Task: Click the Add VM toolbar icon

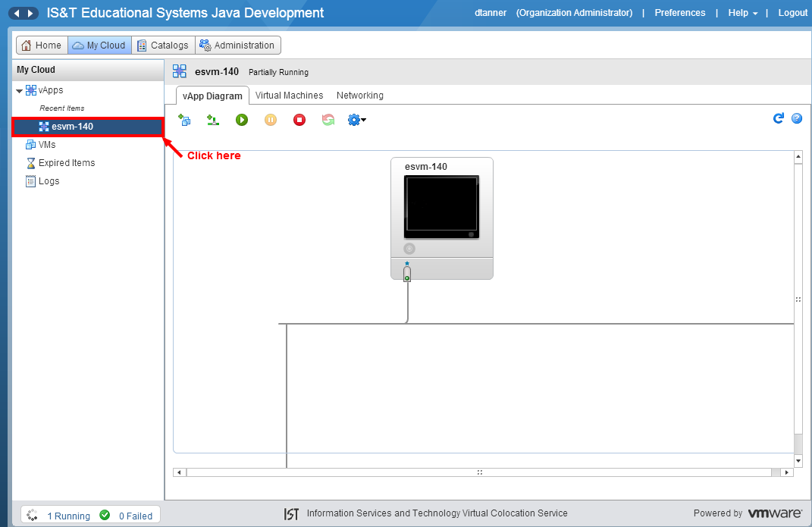Action: [x=184, y=120]
